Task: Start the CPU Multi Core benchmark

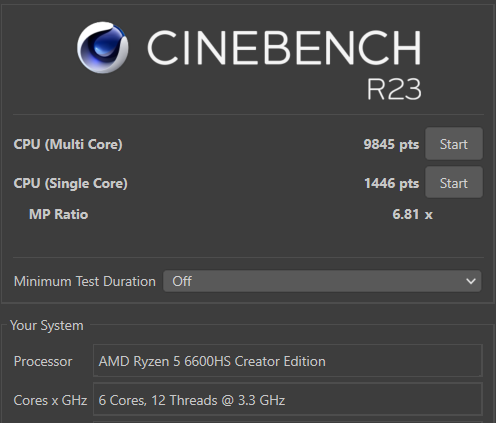Action: pos(454,144)
